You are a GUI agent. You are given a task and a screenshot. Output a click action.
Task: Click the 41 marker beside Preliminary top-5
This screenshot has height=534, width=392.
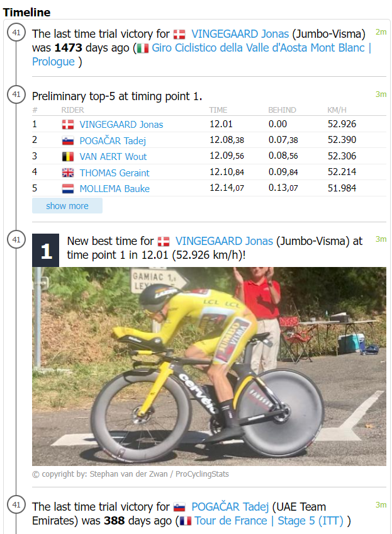[x=16, y=96]
